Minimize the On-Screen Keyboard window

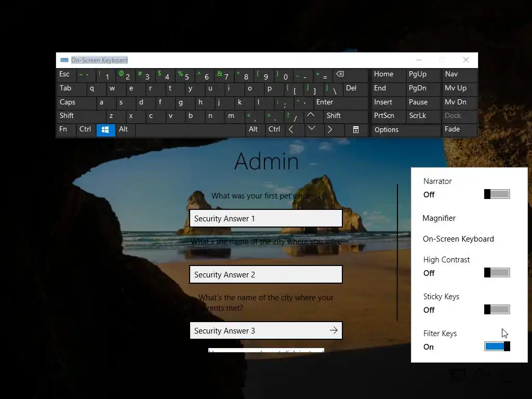pos(419,60)
